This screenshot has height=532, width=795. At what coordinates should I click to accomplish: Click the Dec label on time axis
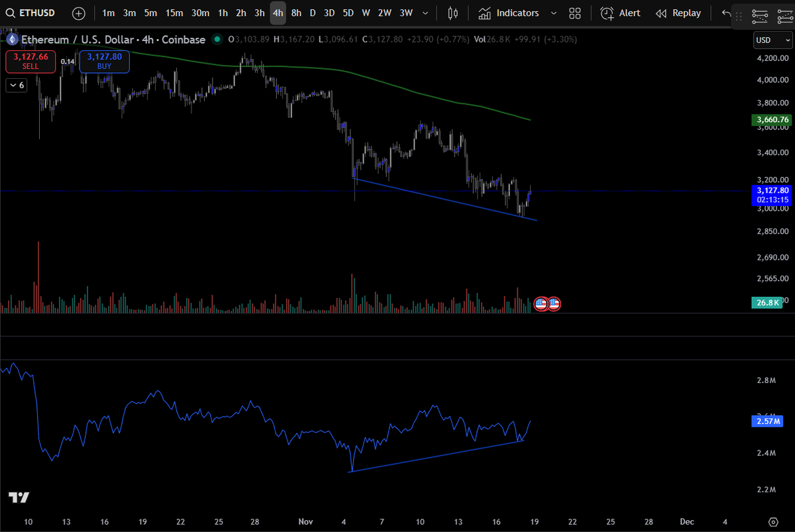pos(687,521)
